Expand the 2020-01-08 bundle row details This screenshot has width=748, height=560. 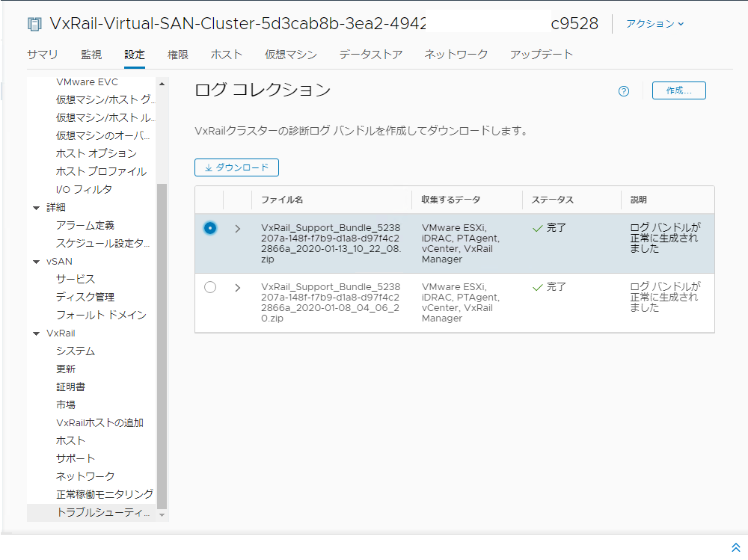tap(238, 288)
